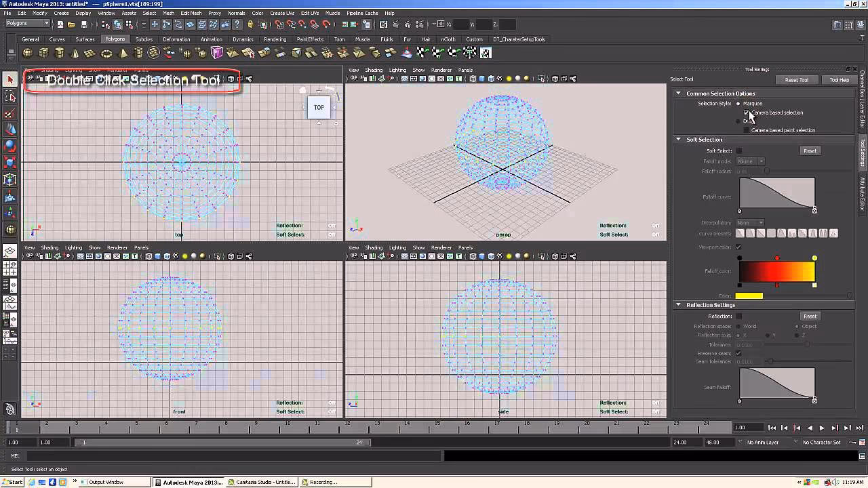
Task: Click the Open Scene folder icon
Action: coord(71,24)
